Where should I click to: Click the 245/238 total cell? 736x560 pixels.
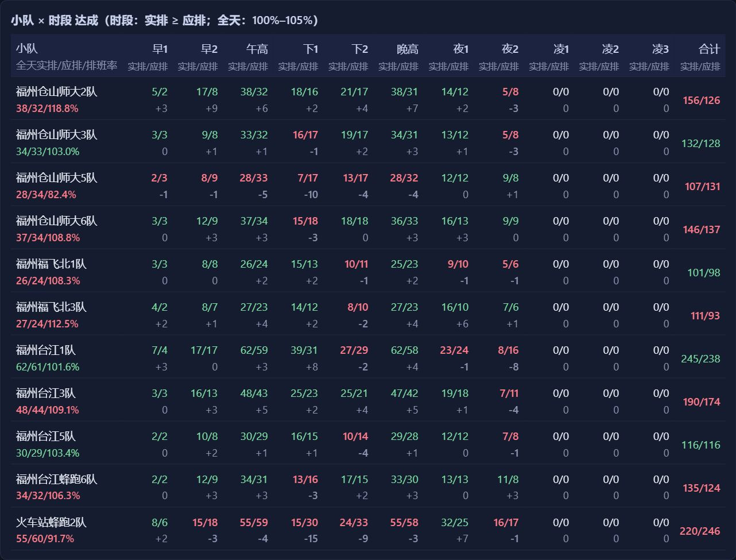click(x=700, y=358)
